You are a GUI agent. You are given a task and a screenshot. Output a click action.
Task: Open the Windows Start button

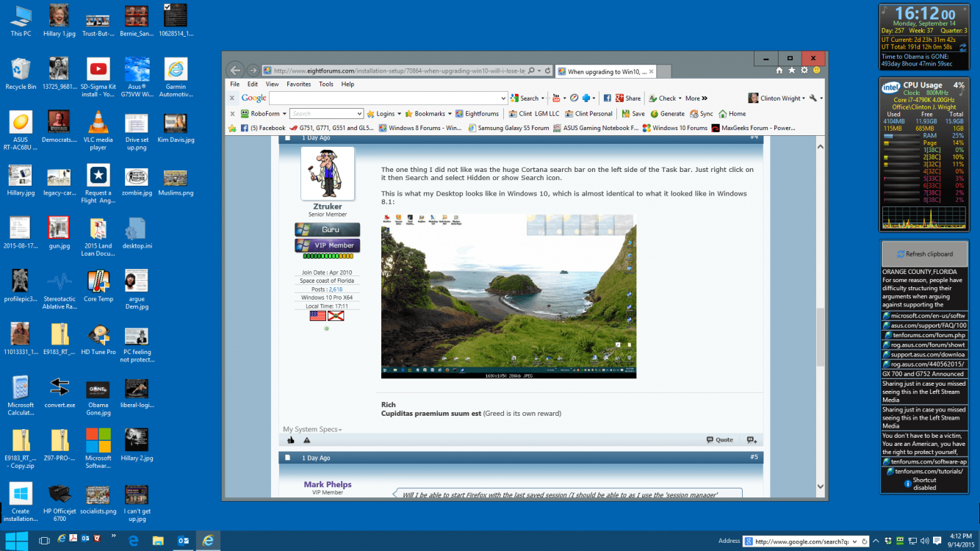(16, 540)
